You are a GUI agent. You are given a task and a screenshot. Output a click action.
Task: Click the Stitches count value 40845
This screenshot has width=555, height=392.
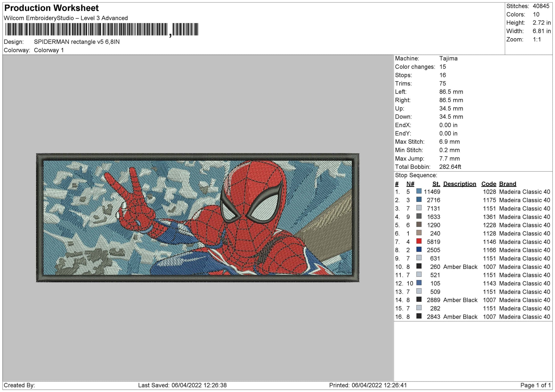pos(541,6)
